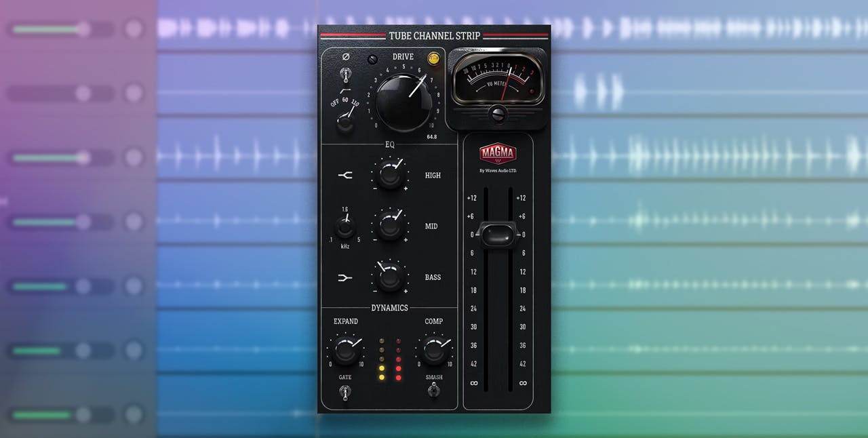Click the 64.8 drive value readout

[431, 137]
